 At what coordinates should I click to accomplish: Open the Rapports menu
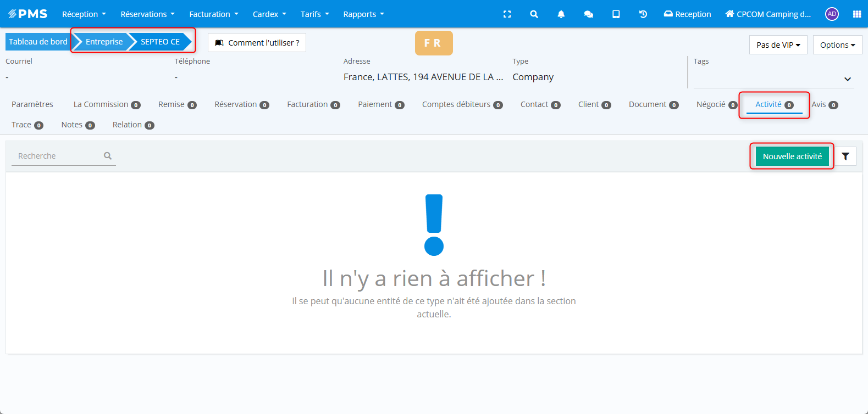pos(363,14)
